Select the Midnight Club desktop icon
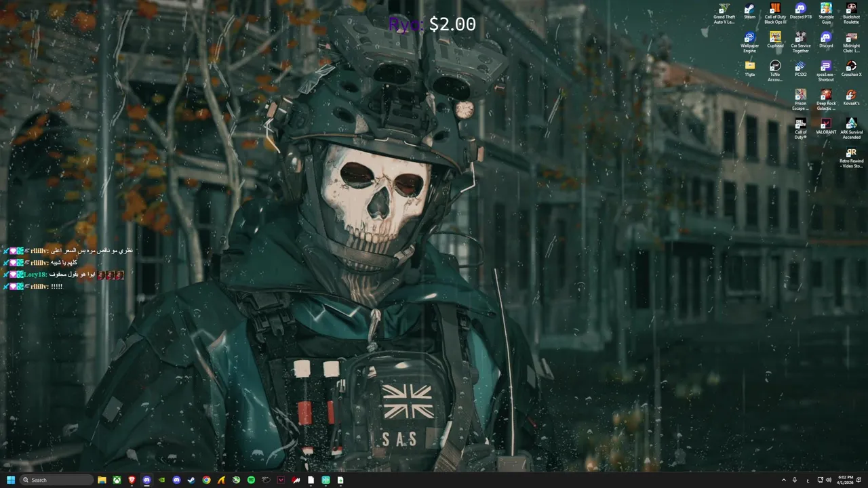 [x=851, y=42]
